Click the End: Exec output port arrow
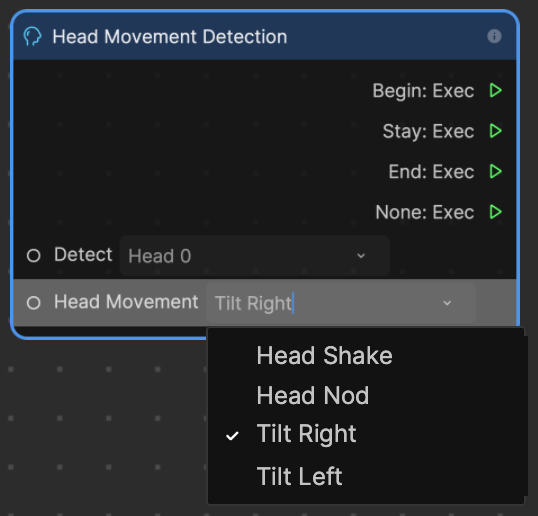This screenshot has width=538, height=516. click(x=495, y=172)
